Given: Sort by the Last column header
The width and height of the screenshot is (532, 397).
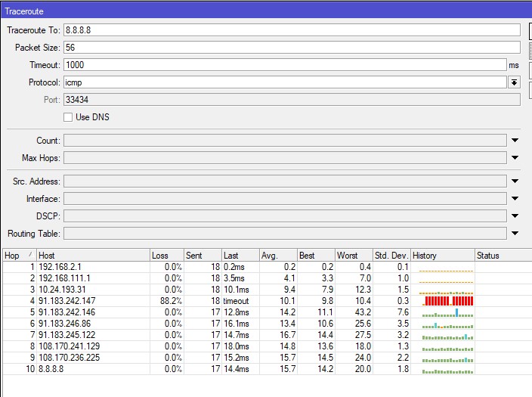Looking at the screenshot, I should click(240, 256).
